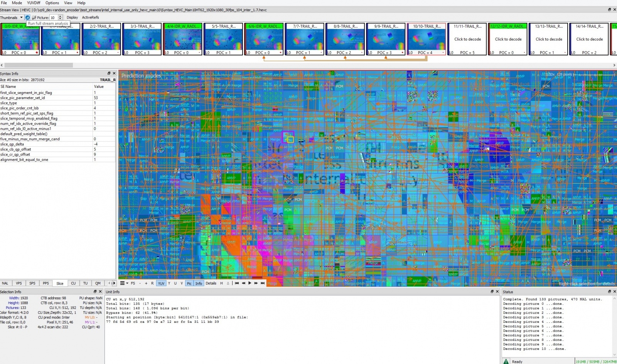Switch to the CU tab
This screenshot has width=617, height=364.
(73, 283)
